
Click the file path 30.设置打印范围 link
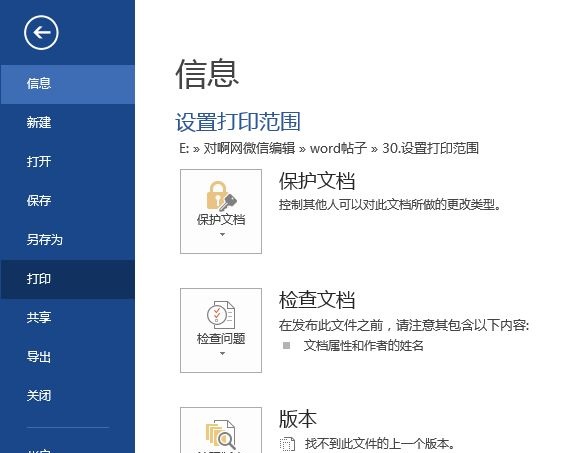[x=430, y=148]
